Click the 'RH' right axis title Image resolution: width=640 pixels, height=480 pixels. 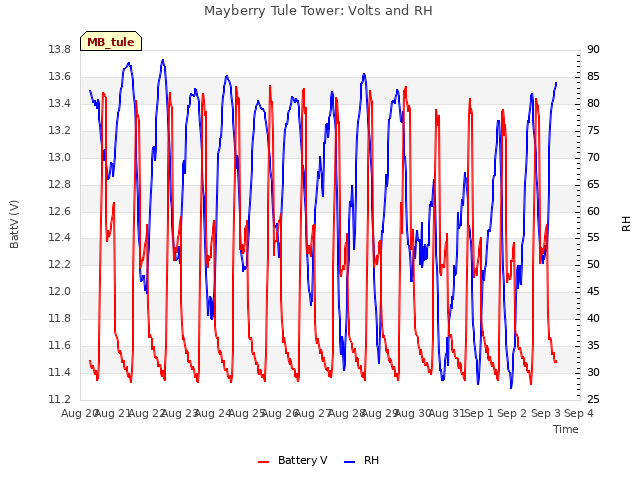point(626,224)
